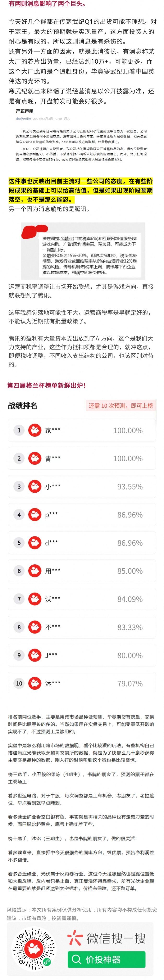Click the rank 7 number badge
164x980 pixels.
click(19, 599)
